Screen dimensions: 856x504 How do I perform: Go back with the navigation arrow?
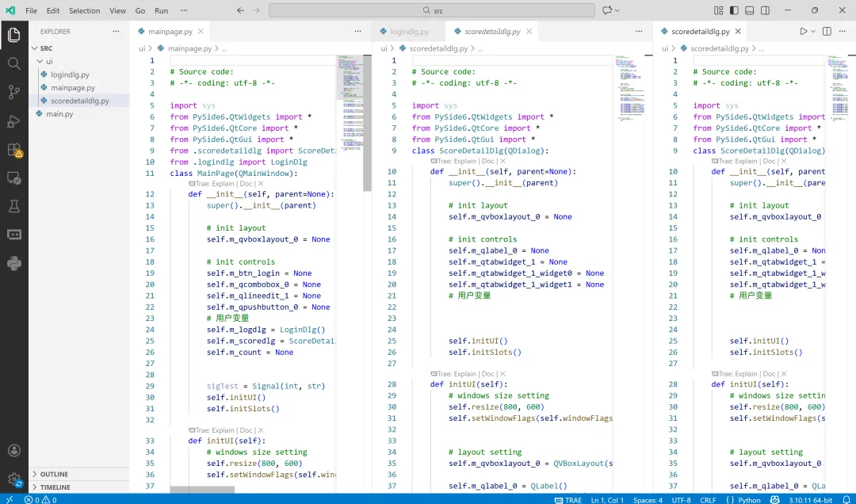click(x=240, y=10)
